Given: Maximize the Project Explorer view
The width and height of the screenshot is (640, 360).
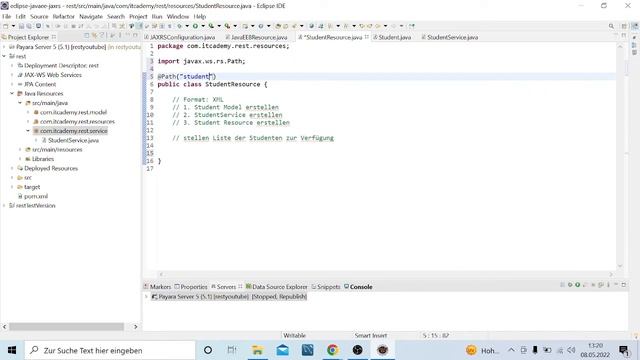Looking at the screenshot, I should (135, 36).
